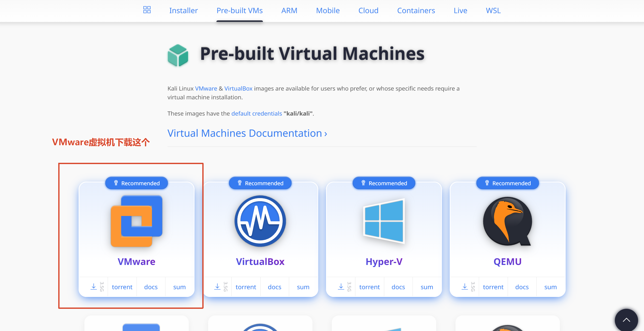644x331 pixels.
Task: Open the default credentials link
Action: pos(256,114)
